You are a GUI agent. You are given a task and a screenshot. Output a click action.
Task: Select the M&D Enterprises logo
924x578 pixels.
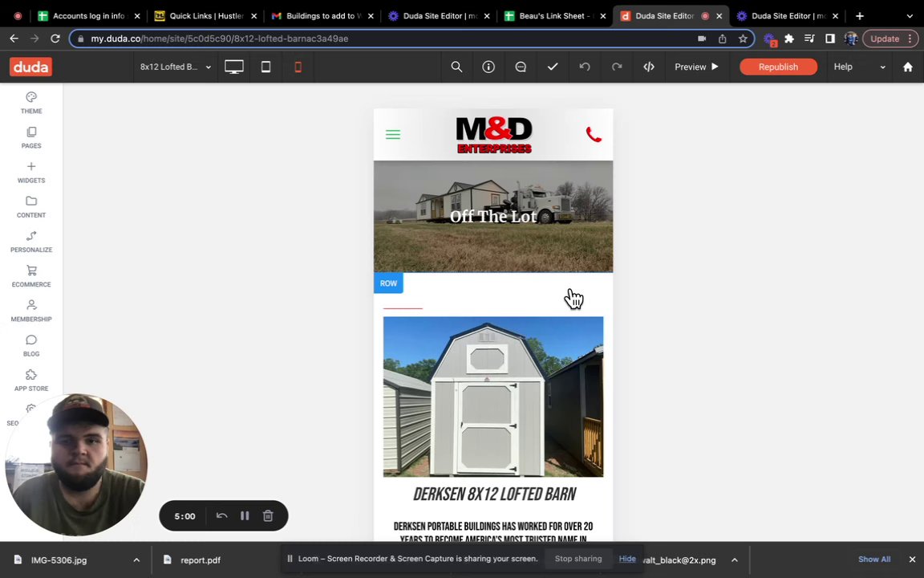[x=494, y=135]
